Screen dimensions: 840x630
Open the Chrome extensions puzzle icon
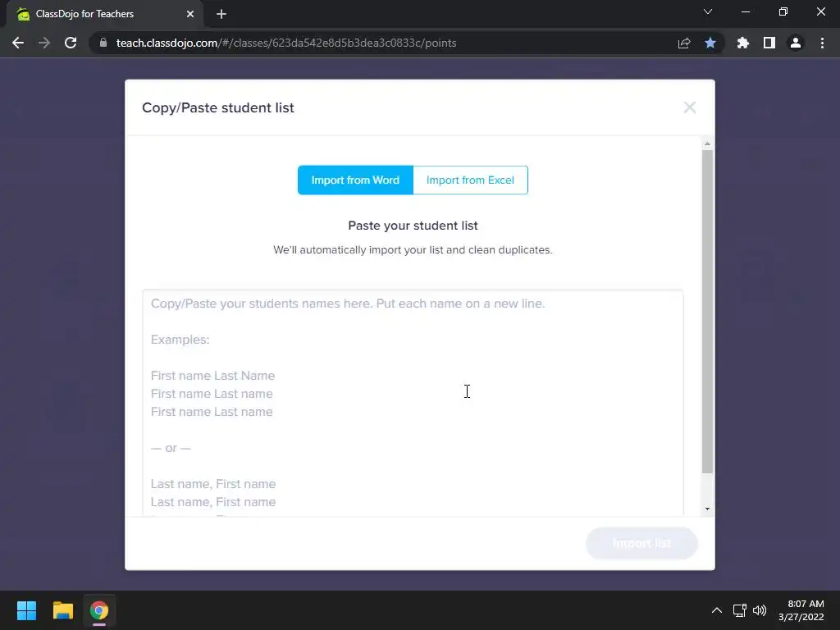pyautogui.click(x=743, y=43)
